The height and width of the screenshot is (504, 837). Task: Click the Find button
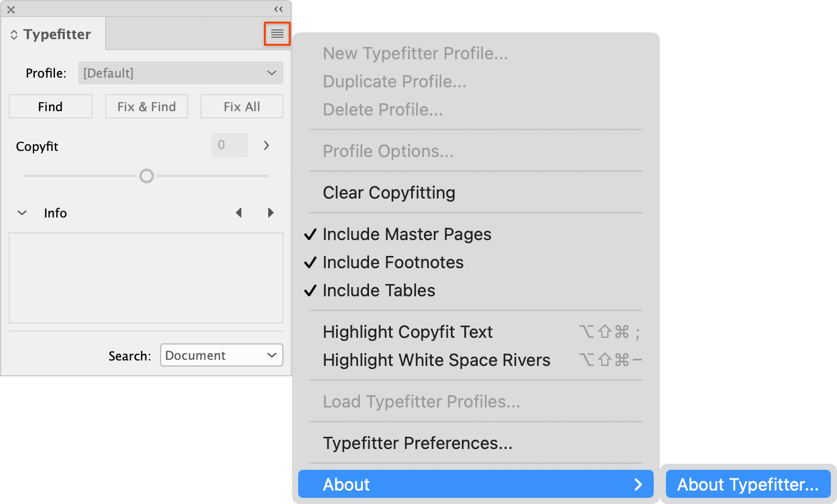[x=51, y=106]
